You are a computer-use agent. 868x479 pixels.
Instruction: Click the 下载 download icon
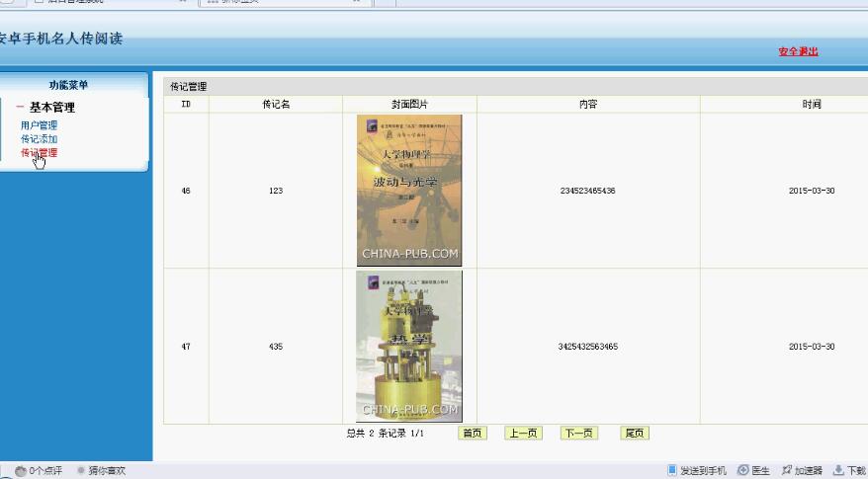click(838, 470)
